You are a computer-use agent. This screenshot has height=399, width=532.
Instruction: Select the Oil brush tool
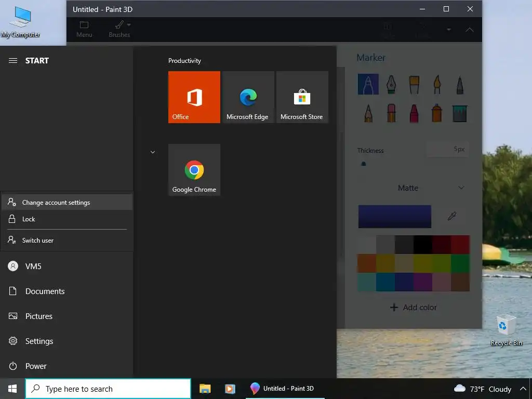click(x=414, y=85)
